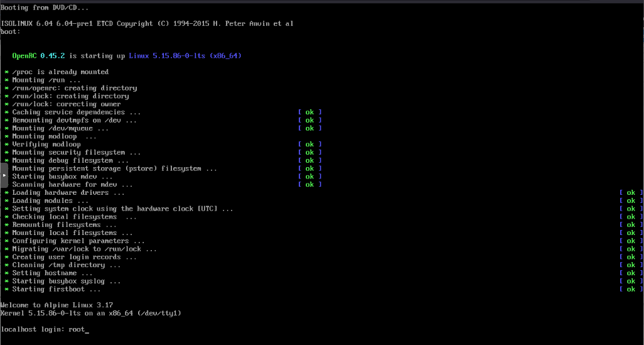Image resolution: width=644 pixels, height=345 pixels.
Task: Click ok status for Caching service dependencies
Action: (x=309, y=112)
